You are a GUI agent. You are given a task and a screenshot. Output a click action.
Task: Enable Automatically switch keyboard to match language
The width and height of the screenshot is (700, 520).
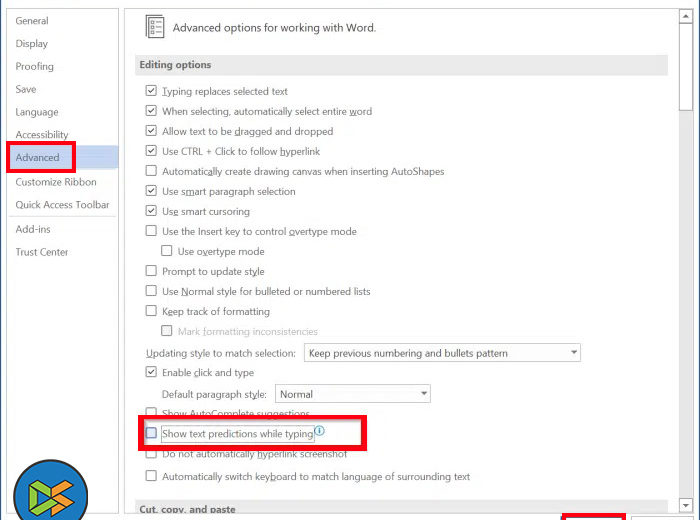pyautogui.click(x=152, y=477)
